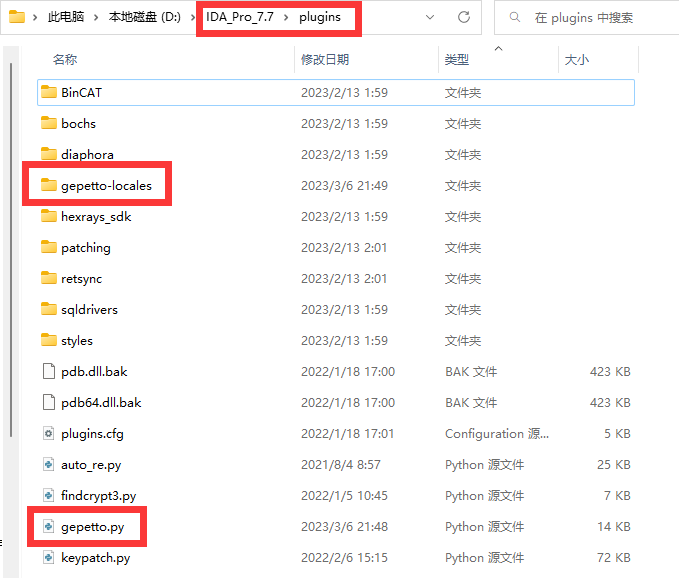
Task: Navigate to IDA_Pro_7.7 breadcrumb
Action: (x=238, y=18)
